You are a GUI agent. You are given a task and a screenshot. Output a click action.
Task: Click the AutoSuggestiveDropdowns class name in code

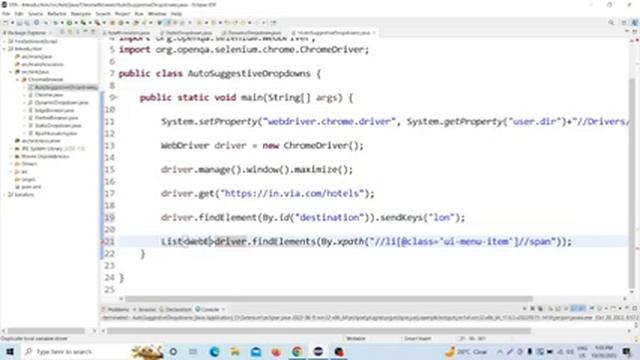tap(249, 73)
